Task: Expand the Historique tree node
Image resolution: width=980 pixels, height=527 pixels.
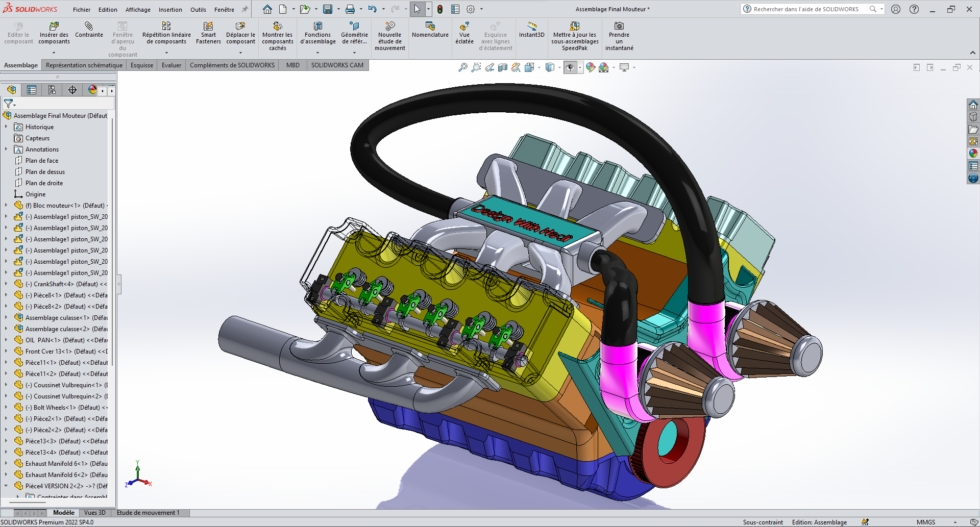Action: (6, 127)
